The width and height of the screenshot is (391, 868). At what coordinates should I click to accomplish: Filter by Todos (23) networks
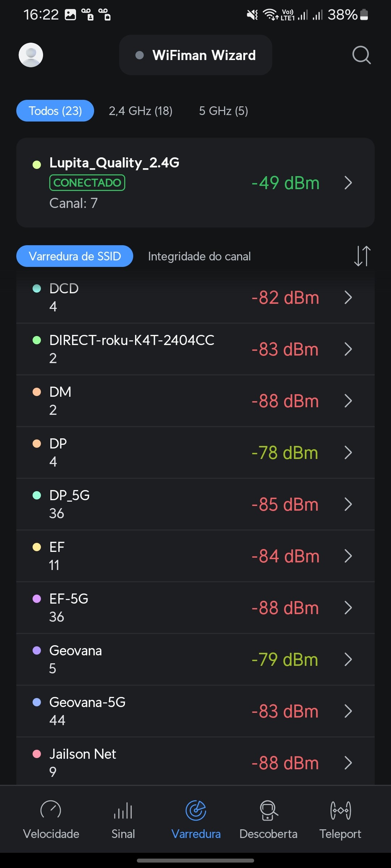55,111
